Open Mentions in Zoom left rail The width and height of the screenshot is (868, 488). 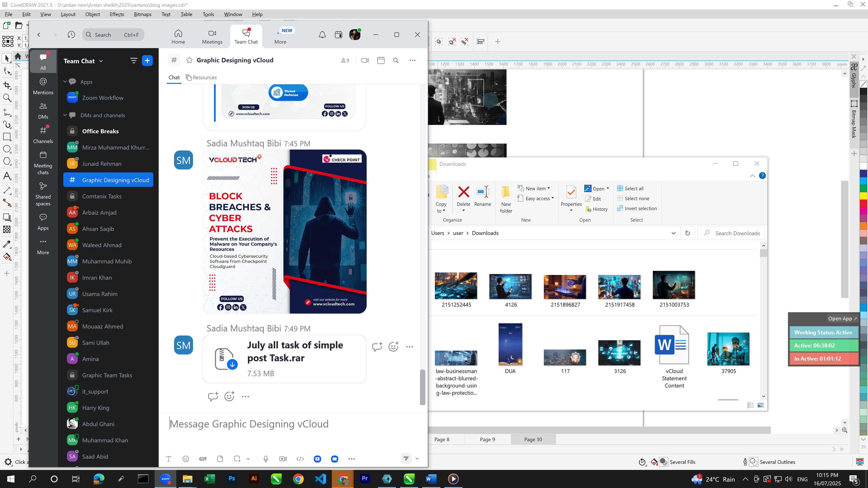coord(43,86)
